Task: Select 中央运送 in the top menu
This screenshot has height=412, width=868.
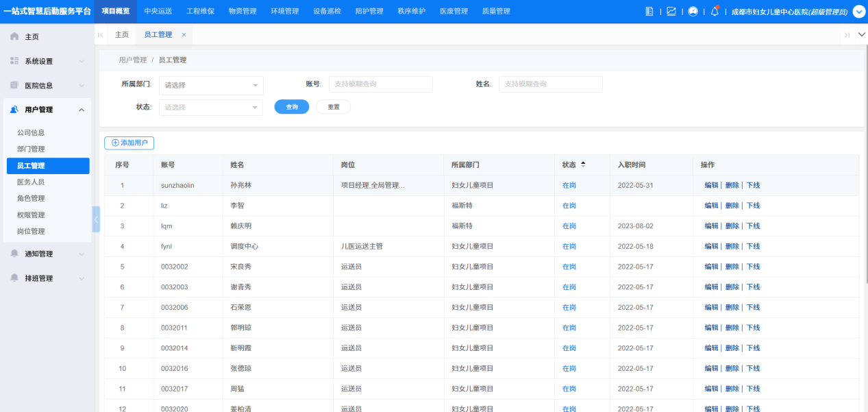Action: point(158,12)
